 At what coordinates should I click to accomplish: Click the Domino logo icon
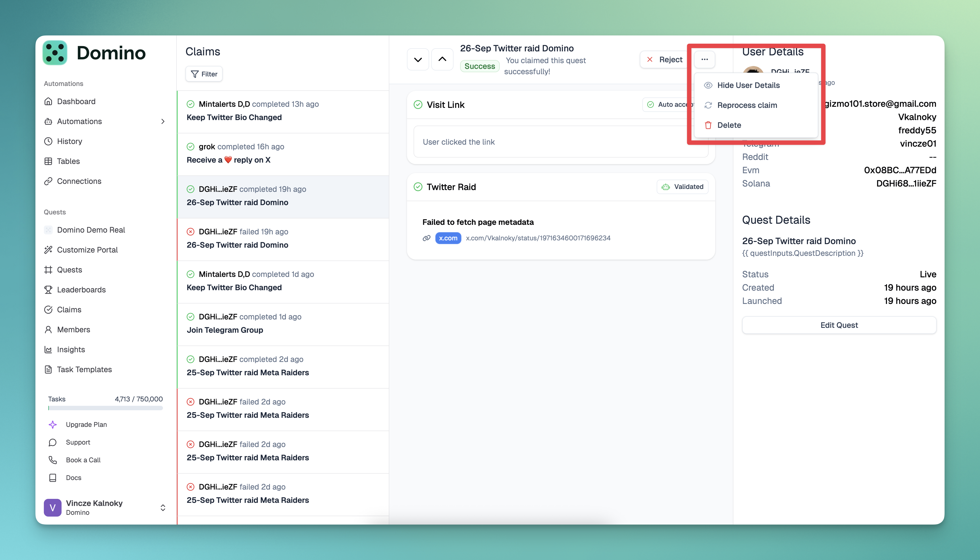coord(55,53)
